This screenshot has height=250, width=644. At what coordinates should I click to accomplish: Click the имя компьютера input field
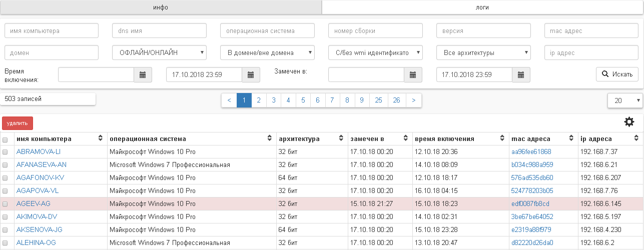click(52, 30)
